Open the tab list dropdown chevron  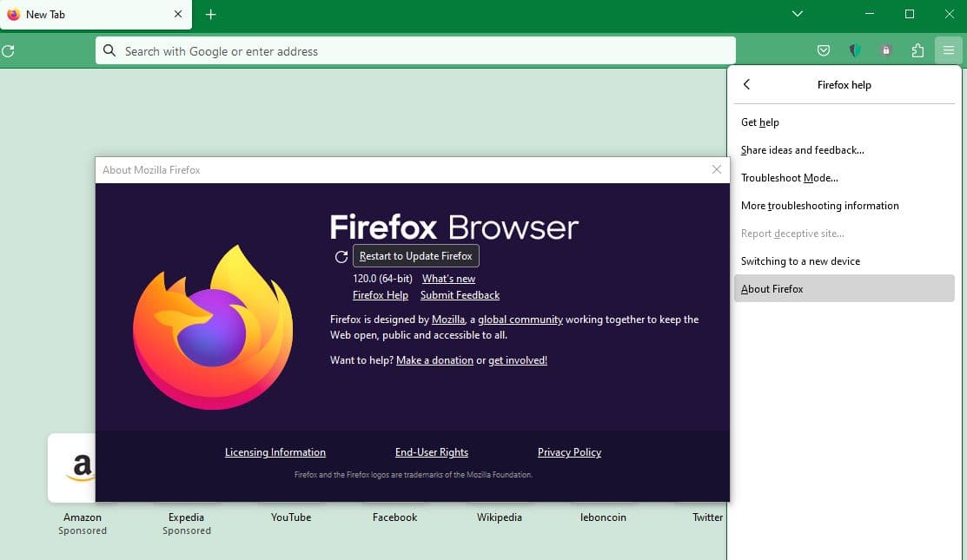point(797,14)
